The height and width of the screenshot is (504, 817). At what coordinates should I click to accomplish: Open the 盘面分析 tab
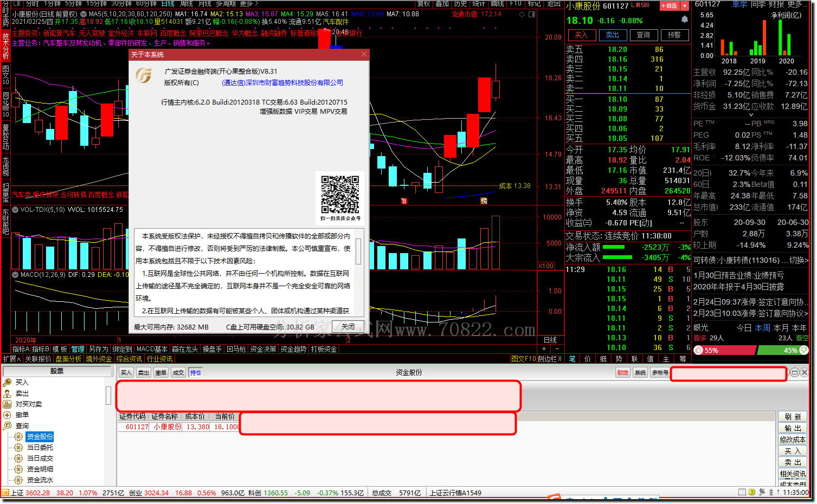click(x=68, y=359)
